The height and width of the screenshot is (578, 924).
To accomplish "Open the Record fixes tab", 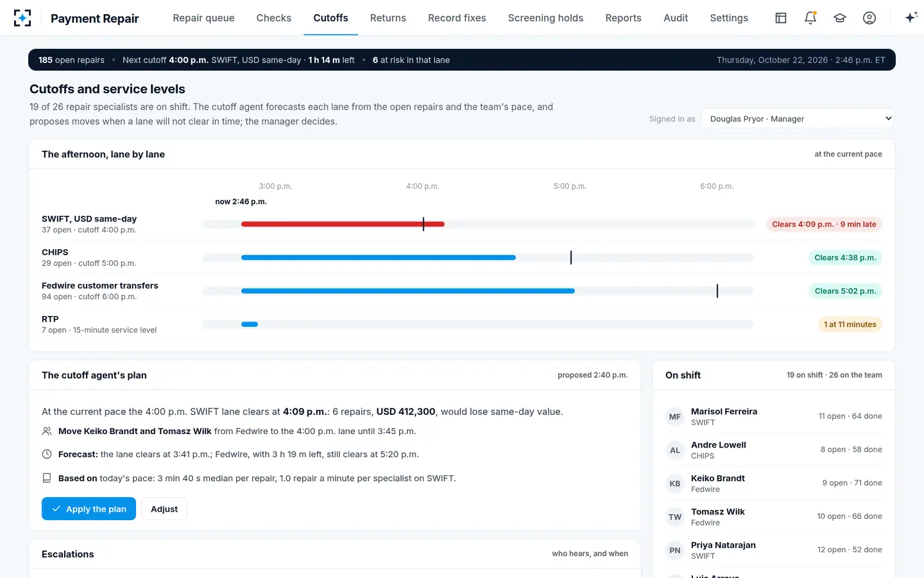I will coord(457,18).
